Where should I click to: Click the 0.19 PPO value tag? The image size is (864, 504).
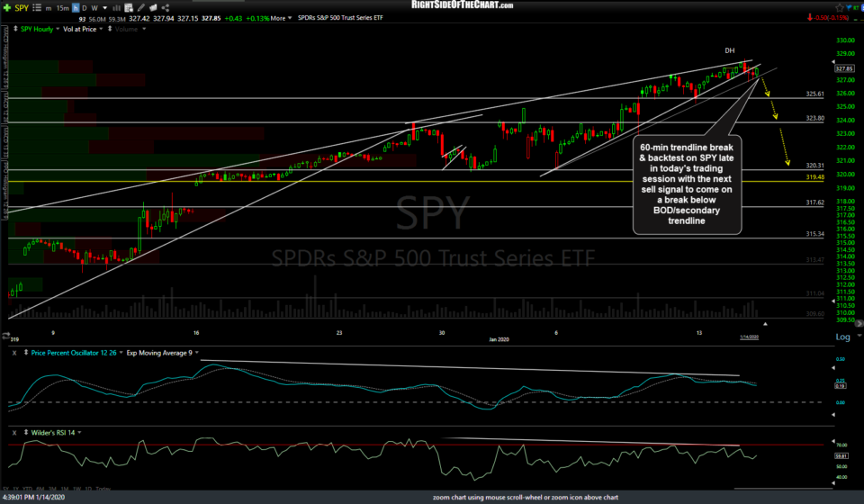(x=841, y=386)
